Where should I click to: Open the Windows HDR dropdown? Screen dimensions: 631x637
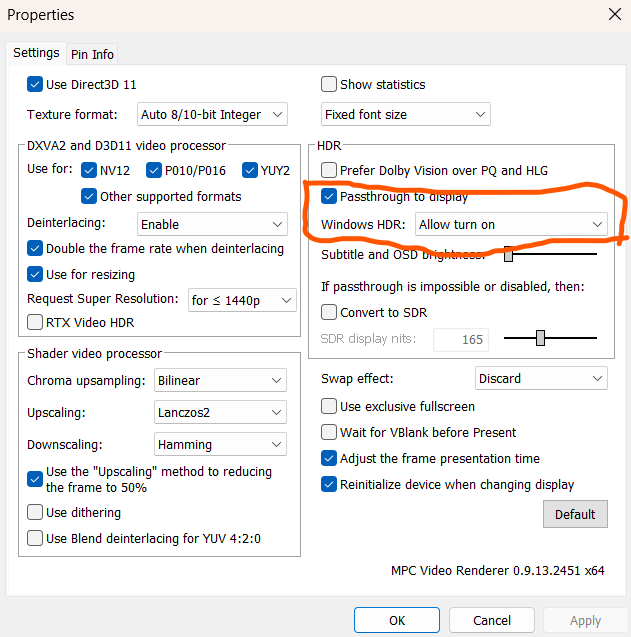point(511,224)
